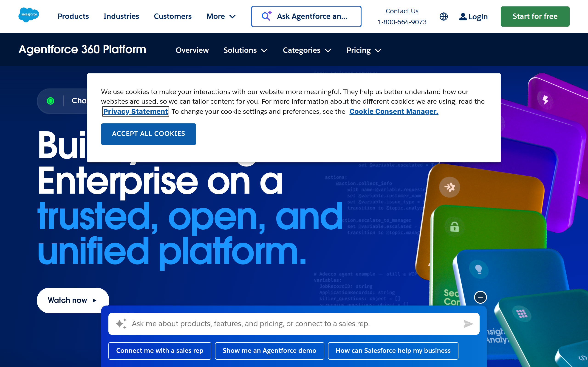Click the sparkle icon inside the chat input
This screenshot has width=588, height=367.
click(x=122, y=324)
